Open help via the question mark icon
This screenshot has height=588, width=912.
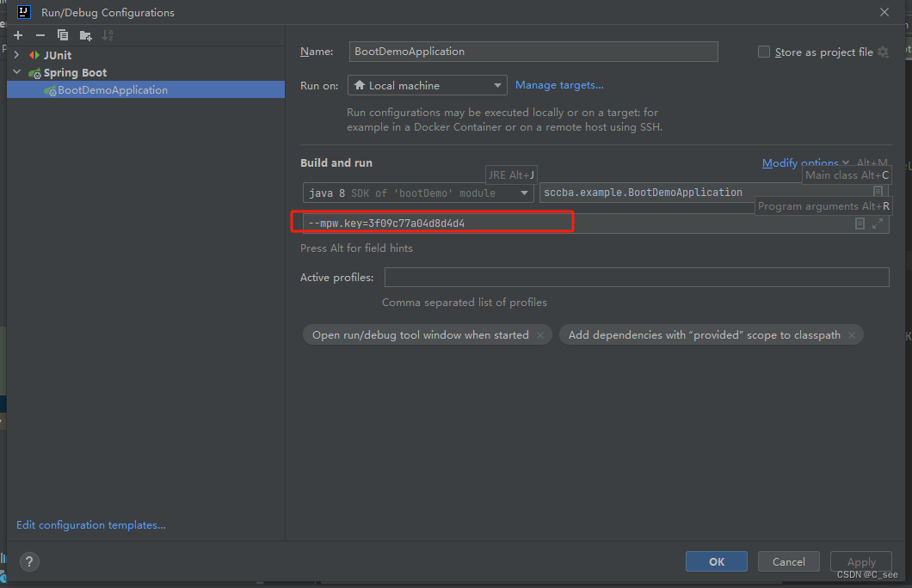tap(28, 561)
